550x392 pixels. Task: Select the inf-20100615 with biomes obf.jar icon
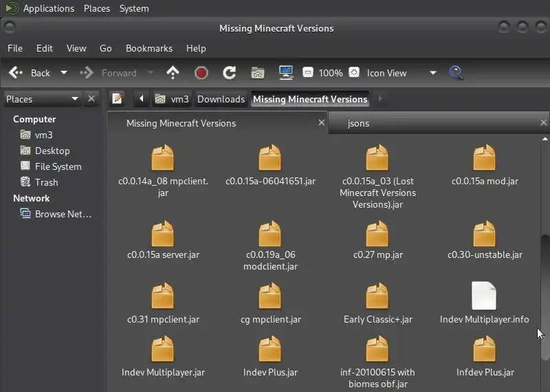pyautogui.click(x=377, y=349)
